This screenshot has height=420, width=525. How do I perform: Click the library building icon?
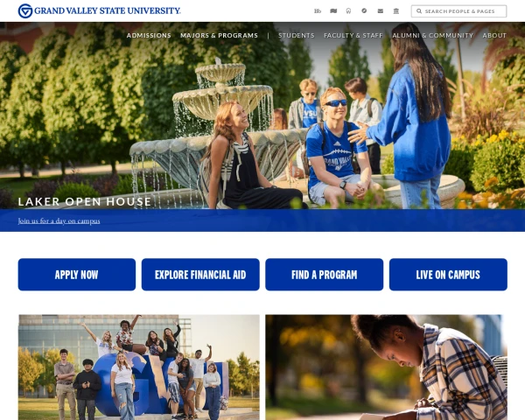pos(396,11)
